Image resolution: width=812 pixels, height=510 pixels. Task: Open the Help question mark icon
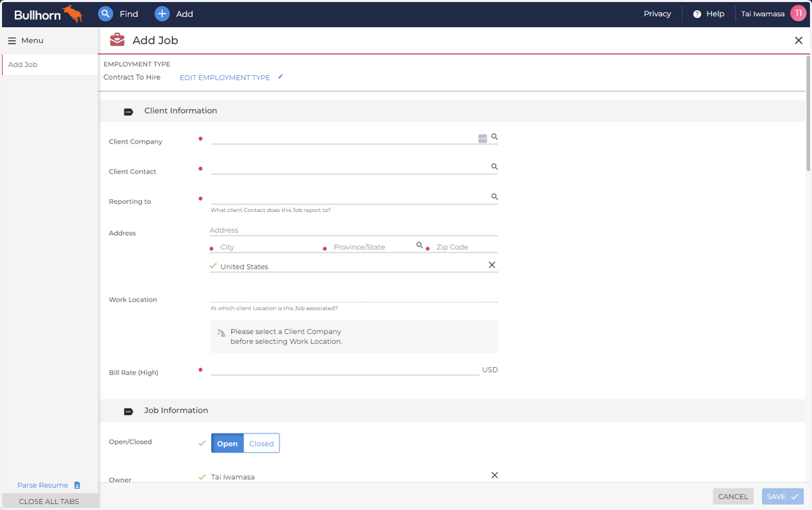pyautogui.click(x=697, y=14)
